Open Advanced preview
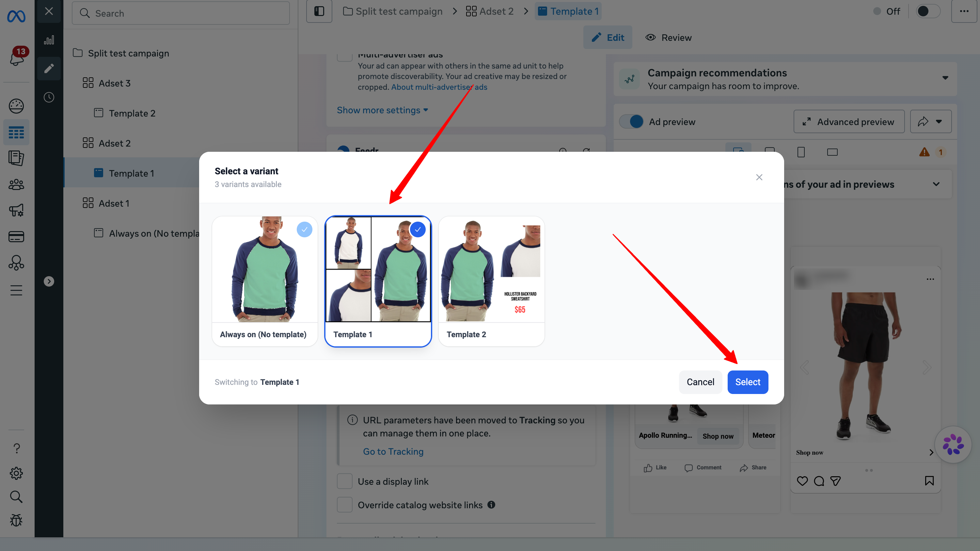The height and width of the screenshot is (551, 980). click(x=849, y=122)
